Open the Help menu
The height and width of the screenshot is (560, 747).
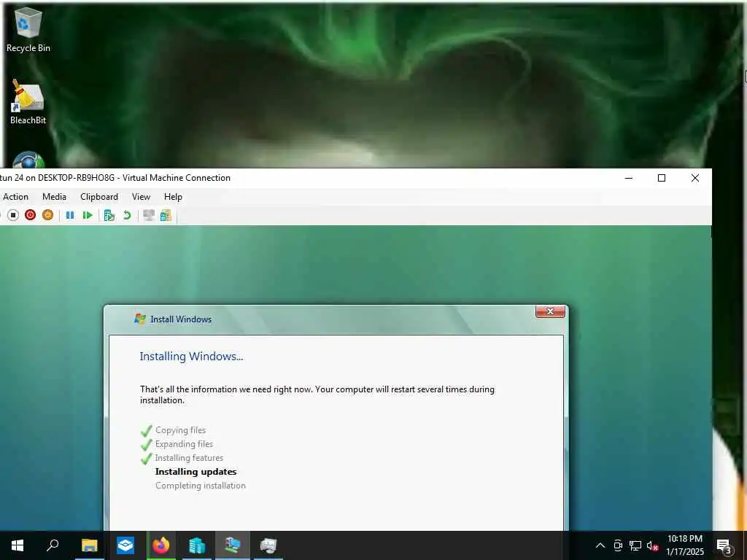173,197
